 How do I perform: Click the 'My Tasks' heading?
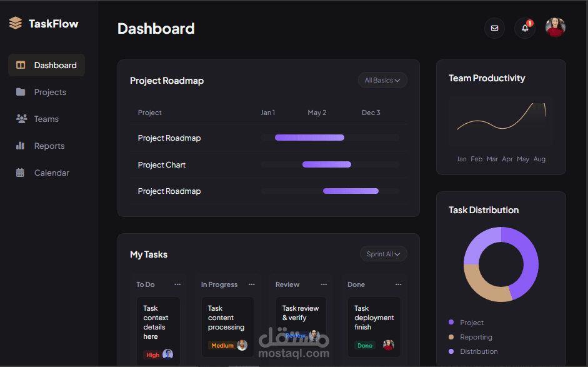tap(149, 254)
